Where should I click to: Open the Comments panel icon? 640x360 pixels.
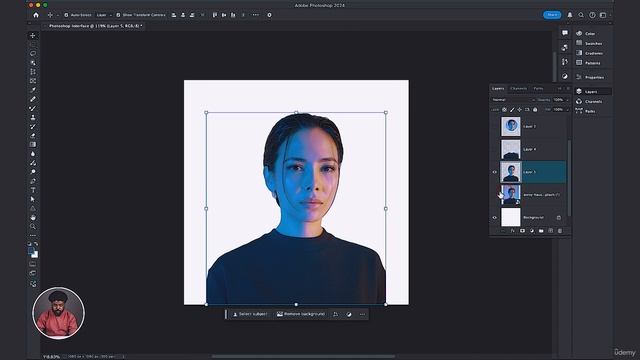(564, 33)
